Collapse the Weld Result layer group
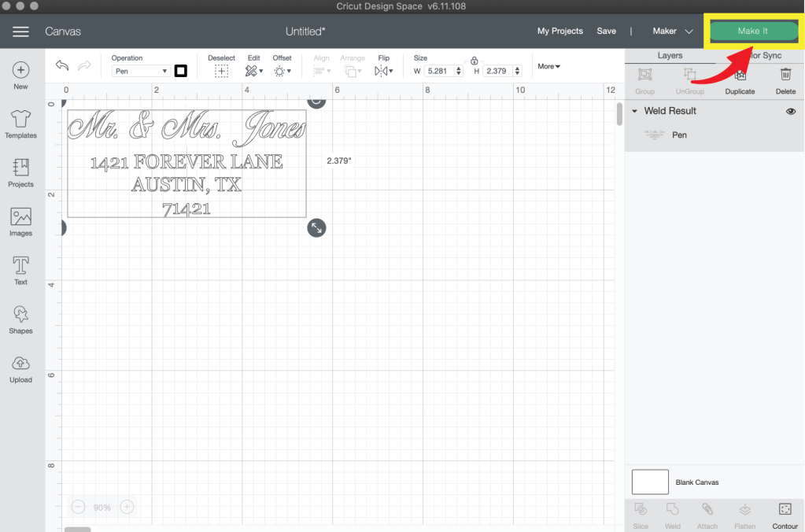The height and width of the screenshot is (532, 805). [x=635, y=111]
